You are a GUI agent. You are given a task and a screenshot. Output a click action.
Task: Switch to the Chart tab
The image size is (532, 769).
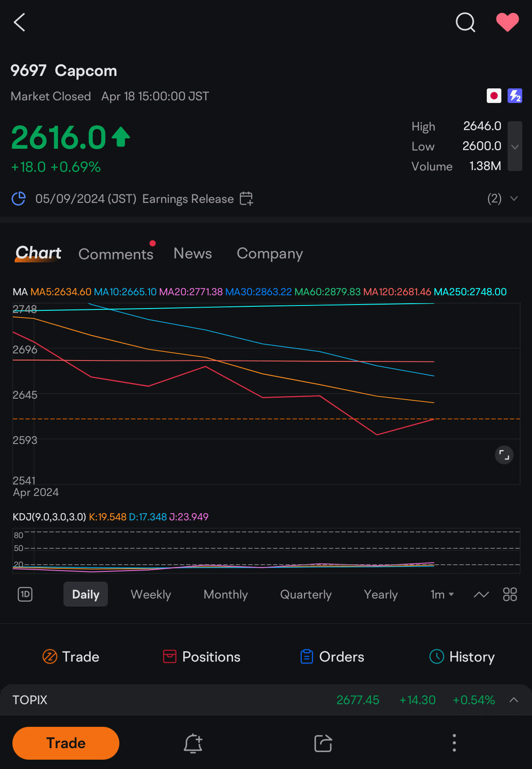38,253
